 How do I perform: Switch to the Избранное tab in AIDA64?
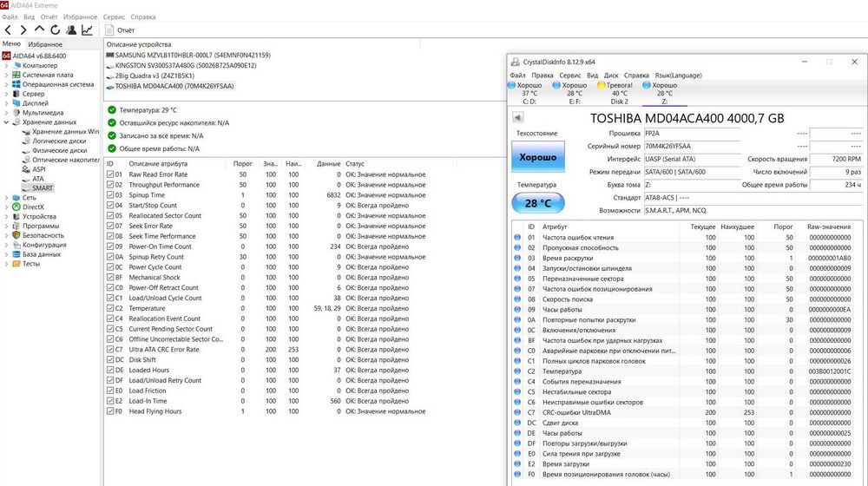(x=45, y=44)
